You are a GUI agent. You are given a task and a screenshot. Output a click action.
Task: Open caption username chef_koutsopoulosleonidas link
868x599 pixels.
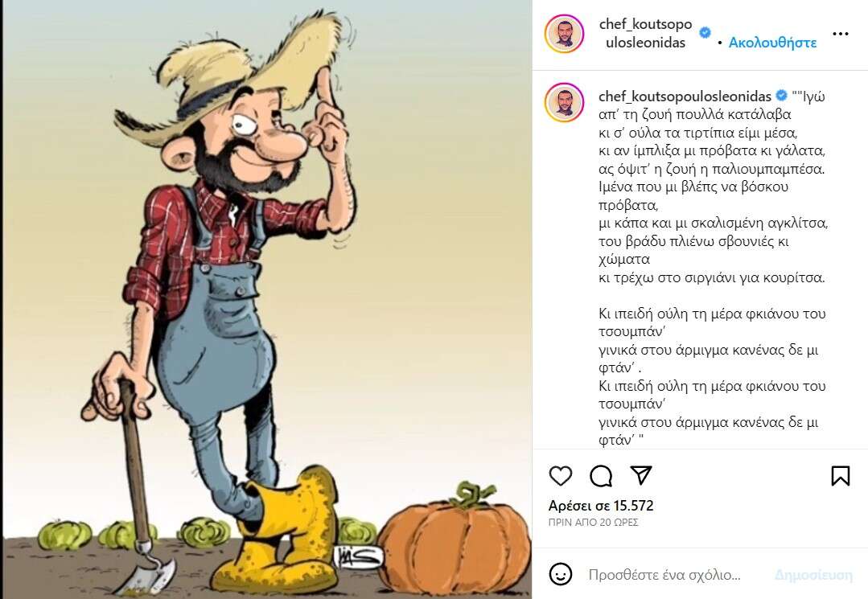point(685,96)
